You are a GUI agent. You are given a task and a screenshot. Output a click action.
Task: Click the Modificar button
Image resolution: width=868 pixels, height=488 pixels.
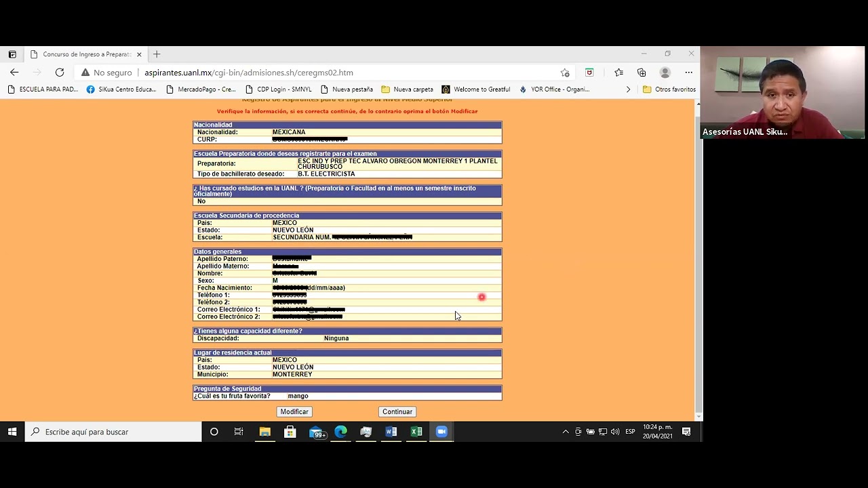[294, 411]
